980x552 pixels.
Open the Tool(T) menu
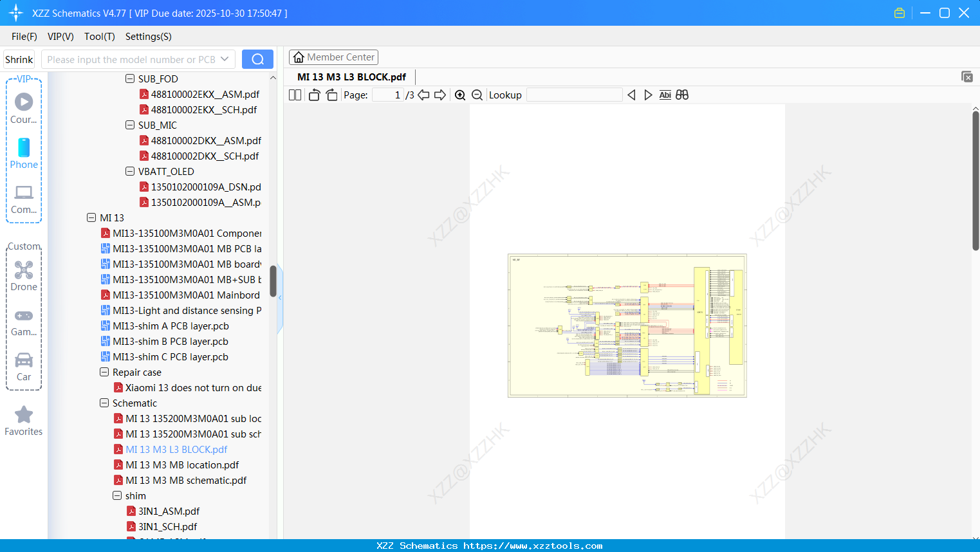point(100,37)
